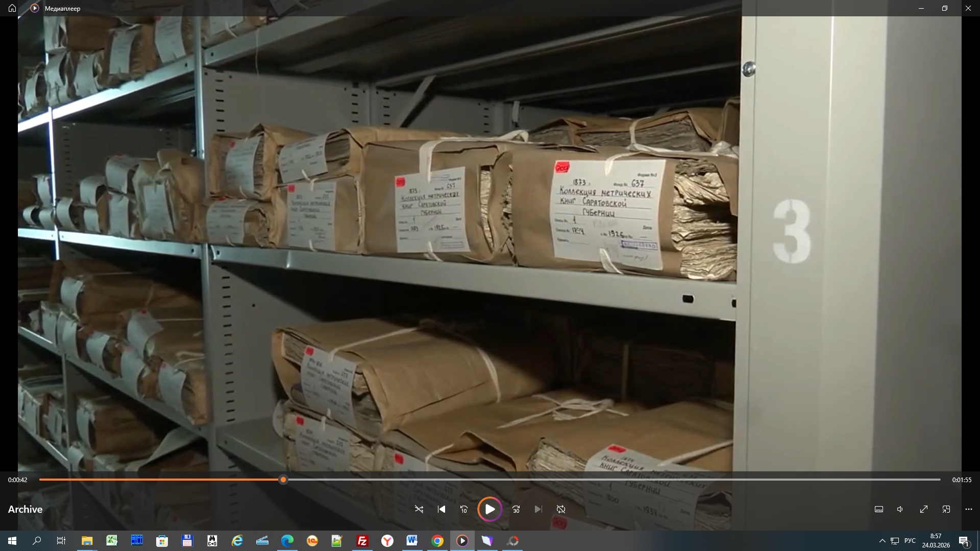980x551 pixels.
Task: Click the home icon in title bar
Action: coord(12,8)
